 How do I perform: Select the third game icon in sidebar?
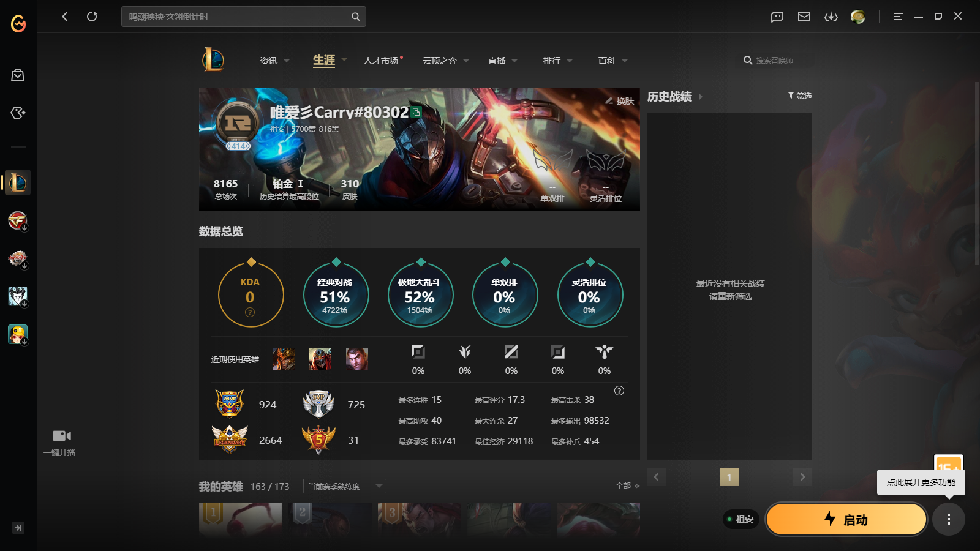(x=18, y=259)
